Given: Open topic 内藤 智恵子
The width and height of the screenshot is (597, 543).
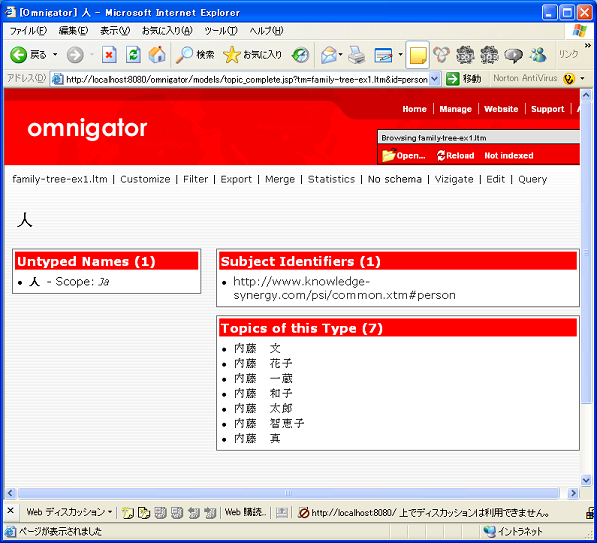Looking at the screenshot, I should click(x=269, y=423).
